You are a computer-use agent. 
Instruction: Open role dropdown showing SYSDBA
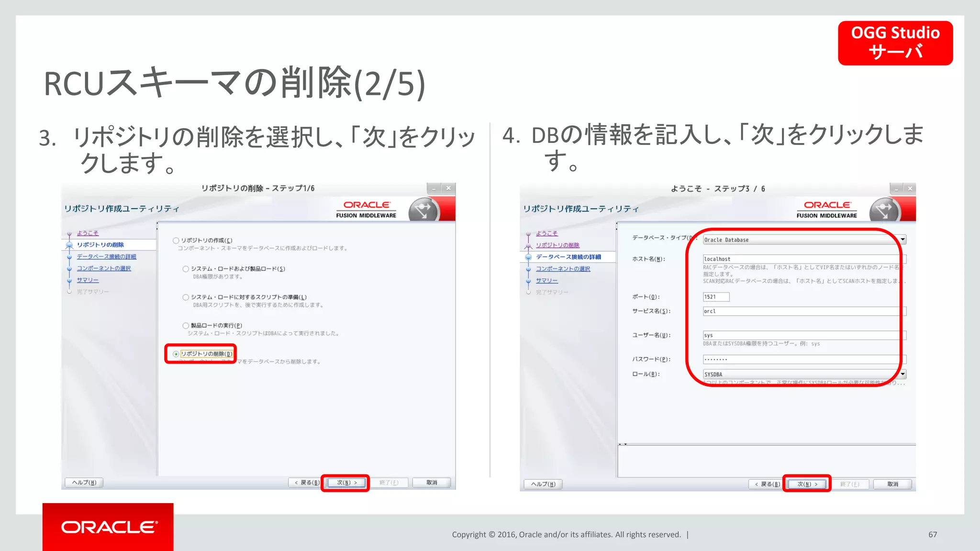click(804, 374)
